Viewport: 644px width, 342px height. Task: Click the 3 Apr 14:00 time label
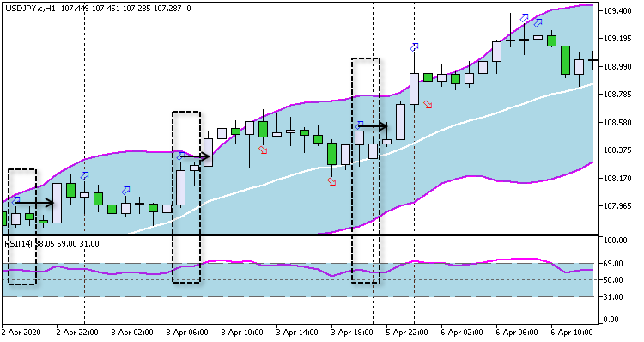pos(297,333)
